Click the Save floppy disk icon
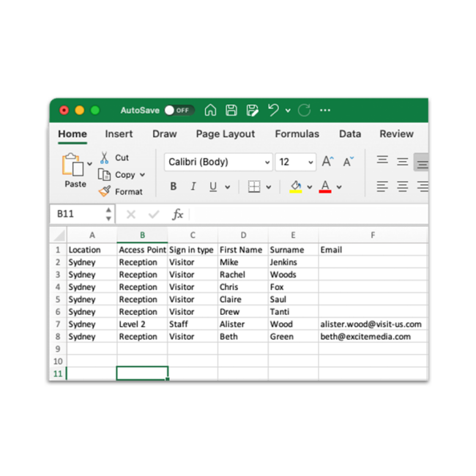 click(231, 110)
